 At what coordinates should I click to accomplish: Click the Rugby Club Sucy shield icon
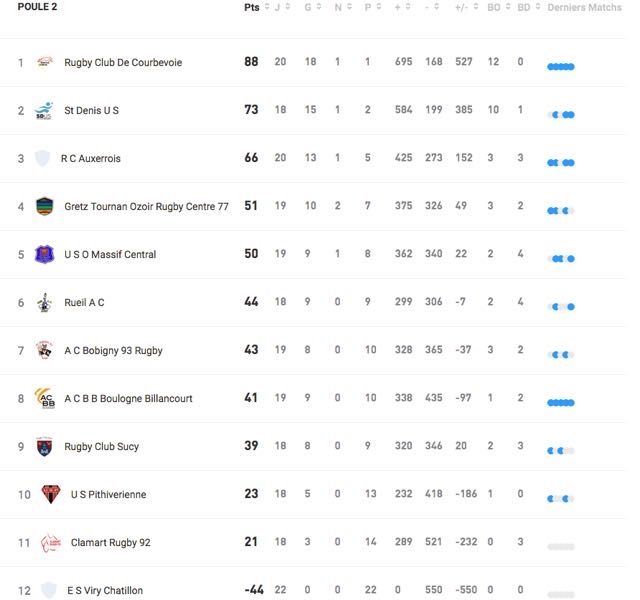[44, 446]
